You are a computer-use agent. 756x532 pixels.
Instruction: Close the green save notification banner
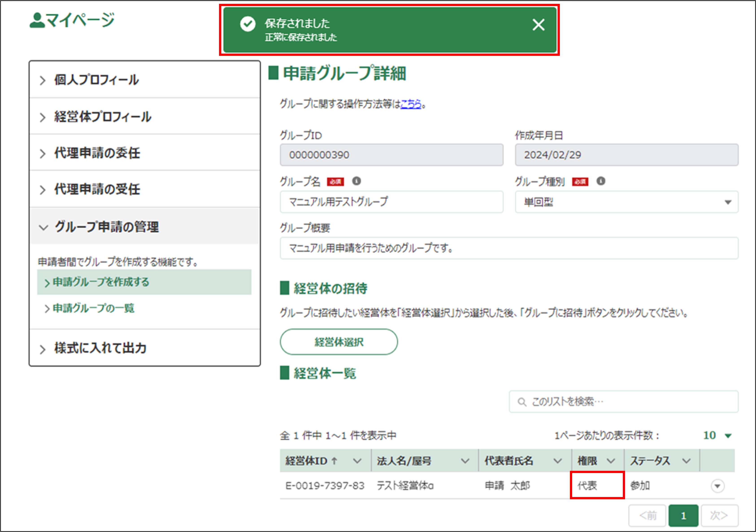pyautogui.click(x=538, y=25)
